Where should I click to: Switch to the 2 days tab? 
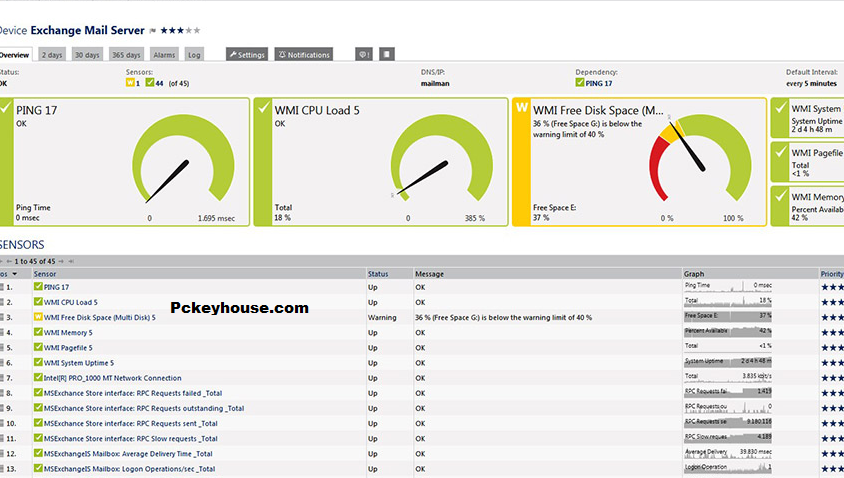(x=52, y=54)
